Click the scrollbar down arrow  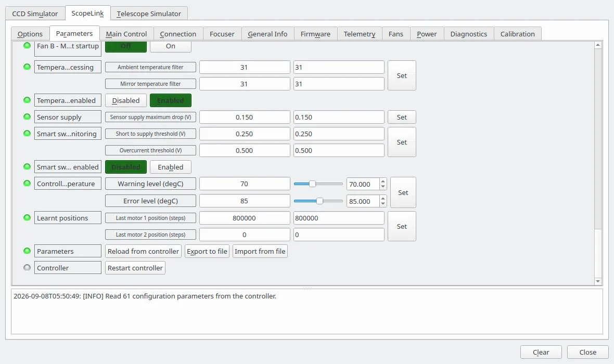[598, 281]
